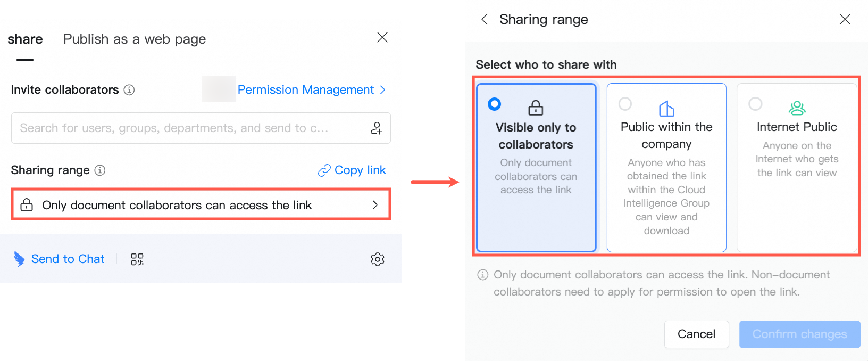Expand the Only document collaborators access row
The width and height of the screenshot is (868, 361).
tap(201, 205)
